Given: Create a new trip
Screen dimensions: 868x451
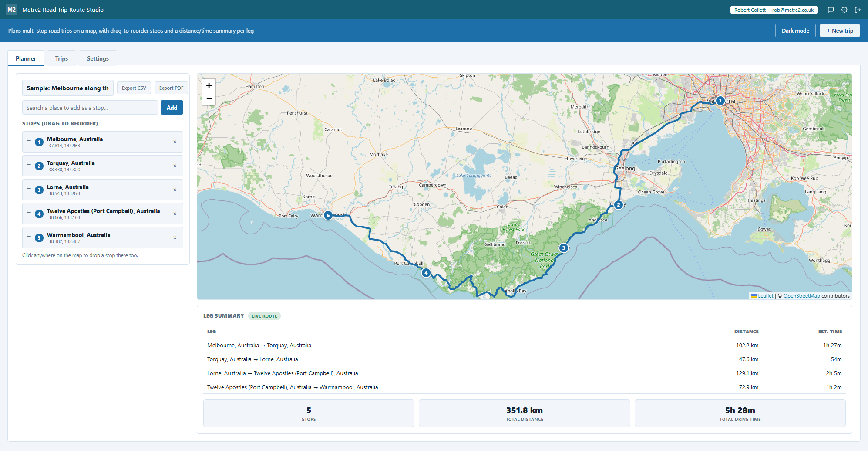Looking at the screenshot, I should [840, 31].
